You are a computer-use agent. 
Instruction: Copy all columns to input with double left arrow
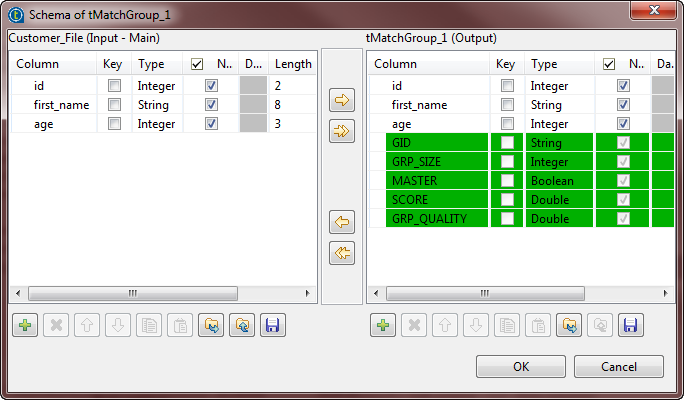tap(342, 253)
